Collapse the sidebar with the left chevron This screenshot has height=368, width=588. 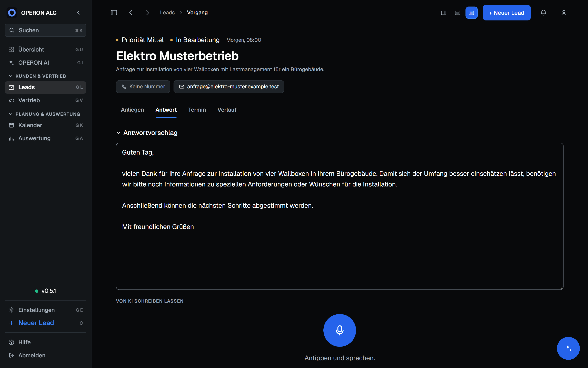78,13
